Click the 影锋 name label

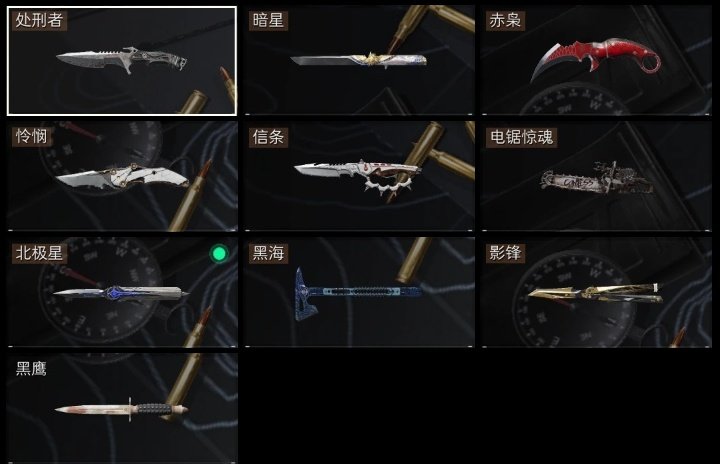coord(505,253)
